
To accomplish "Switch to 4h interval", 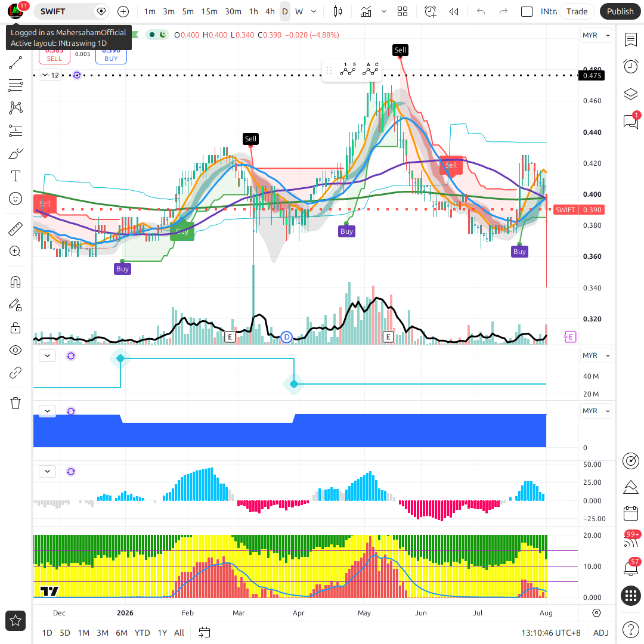I will [270, 11].
